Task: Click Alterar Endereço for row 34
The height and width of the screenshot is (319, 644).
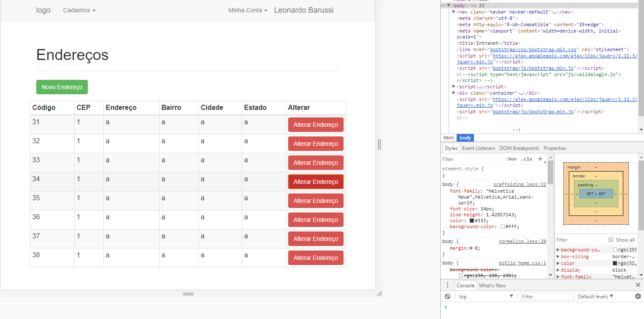Action: point(316,182)
